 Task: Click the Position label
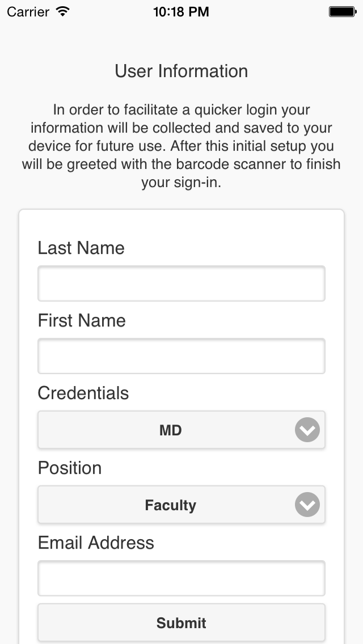coord(69,468)
